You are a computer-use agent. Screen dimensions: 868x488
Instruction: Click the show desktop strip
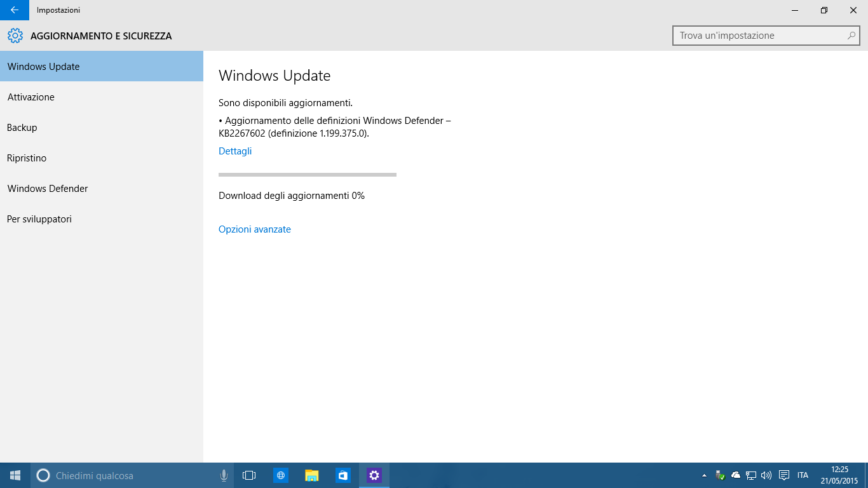pyautogui.click(x=865, y=475)
